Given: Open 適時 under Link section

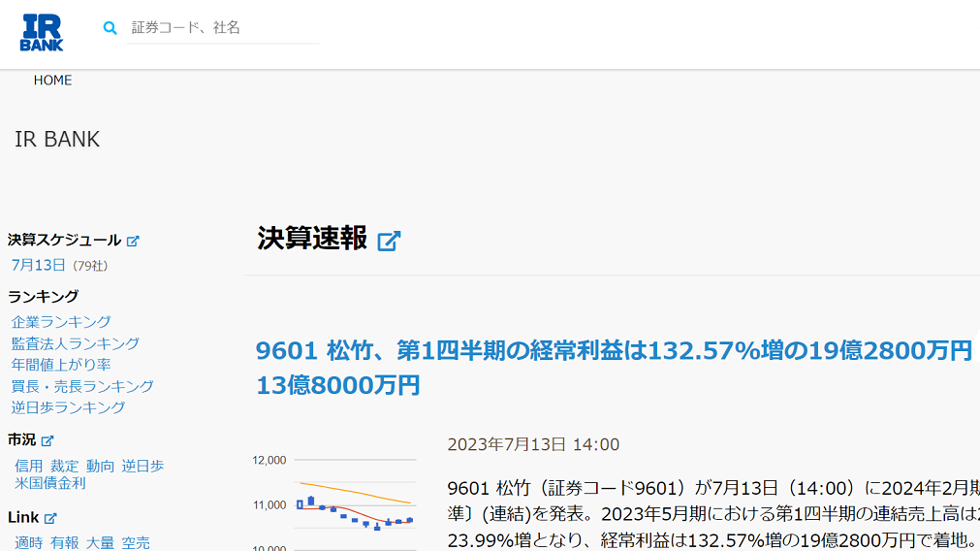Looking at the screenshot, I should [x=28, y=543].
